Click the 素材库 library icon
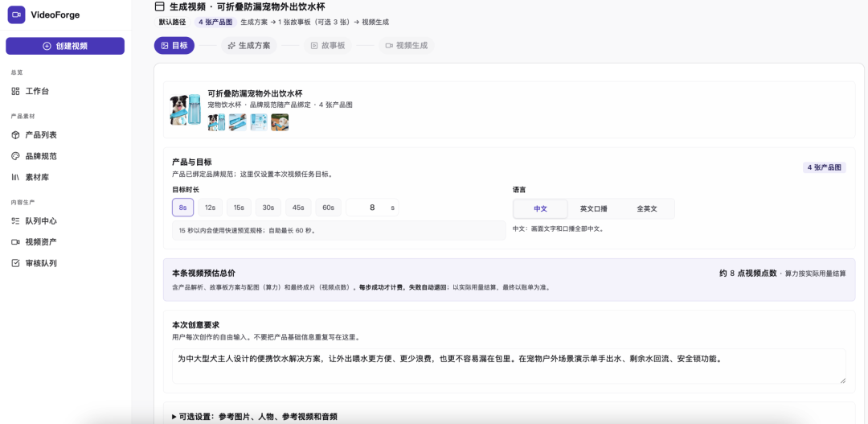The image size is (868, 424). (15, 177)
